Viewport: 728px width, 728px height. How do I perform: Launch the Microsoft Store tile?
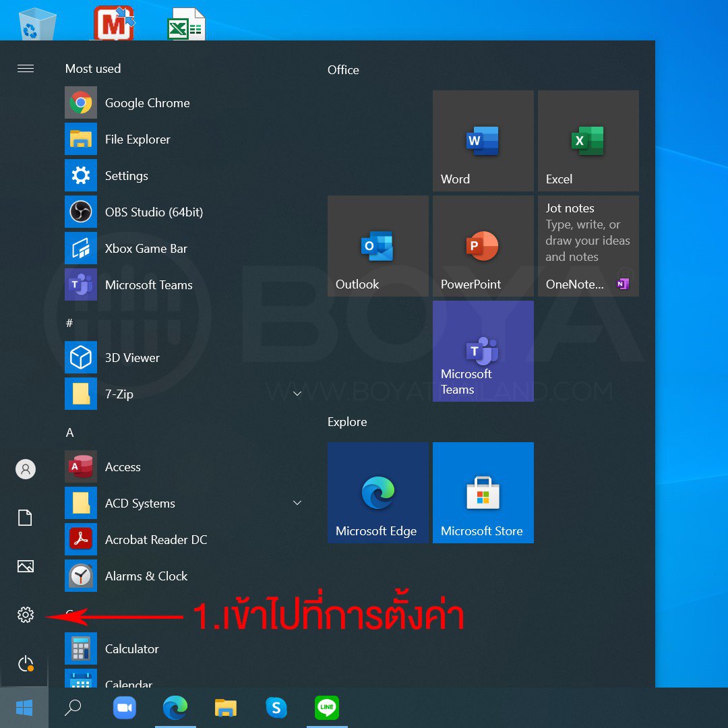[x=483, y=493]
